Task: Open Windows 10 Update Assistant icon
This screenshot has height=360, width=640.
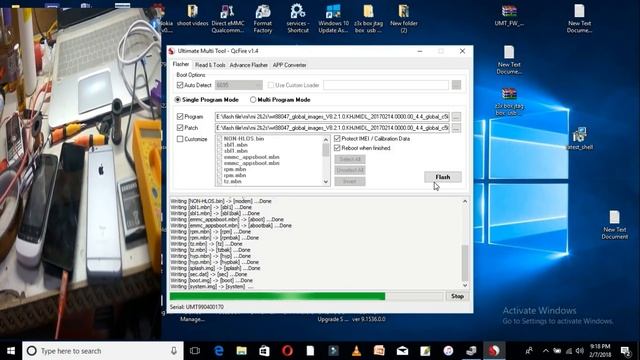Action: 333,18
